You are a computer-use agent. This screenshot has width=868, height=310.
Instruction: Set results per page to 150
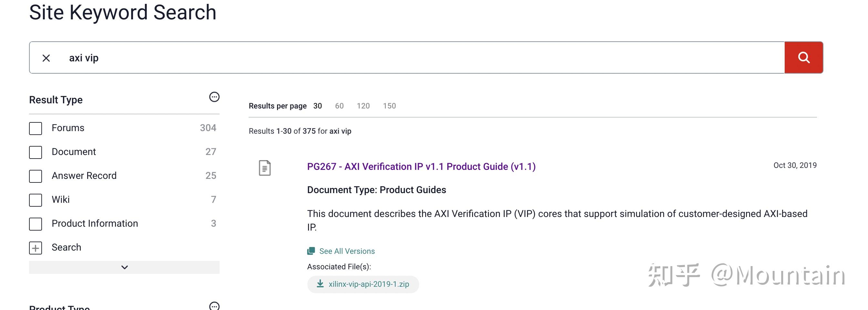point(389,106)
